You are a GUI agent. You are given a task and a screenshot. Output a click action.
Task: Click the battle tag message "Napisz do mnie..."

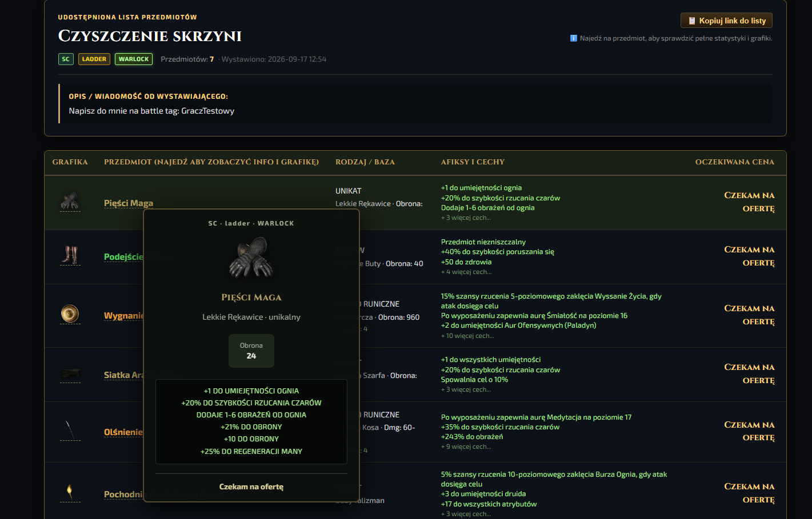click(x=151, y=111)
